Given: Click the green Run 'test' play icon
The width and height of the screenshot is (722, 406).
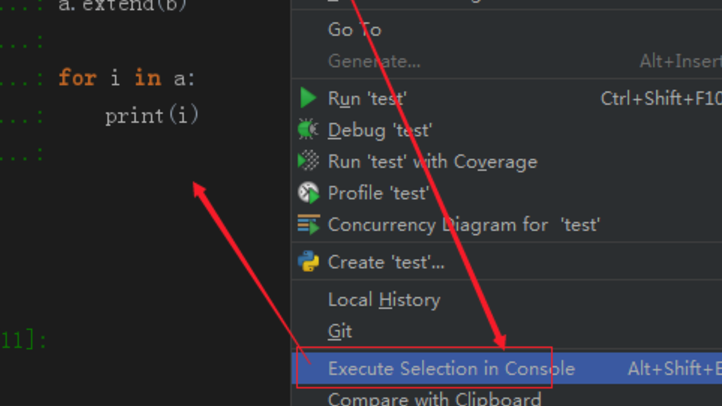Looking at the screenshot, I should point(308,98).
